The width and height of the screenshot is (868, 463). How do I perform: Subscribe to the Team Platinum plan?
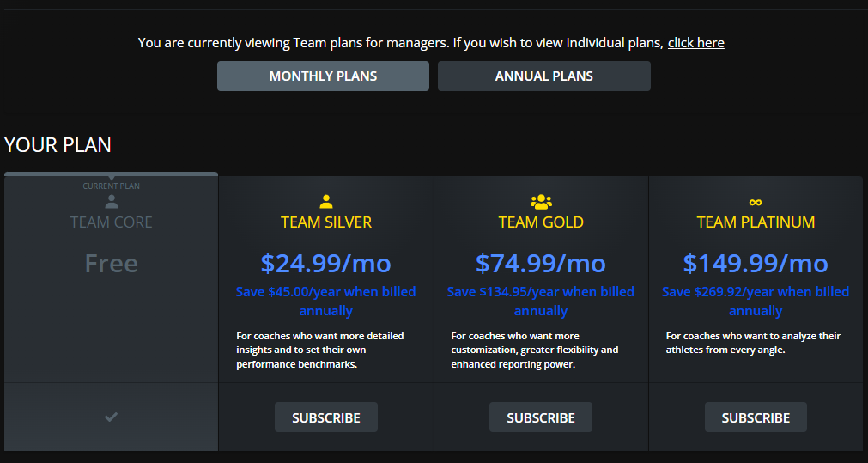pyautogui.click(x=756, y=417)
